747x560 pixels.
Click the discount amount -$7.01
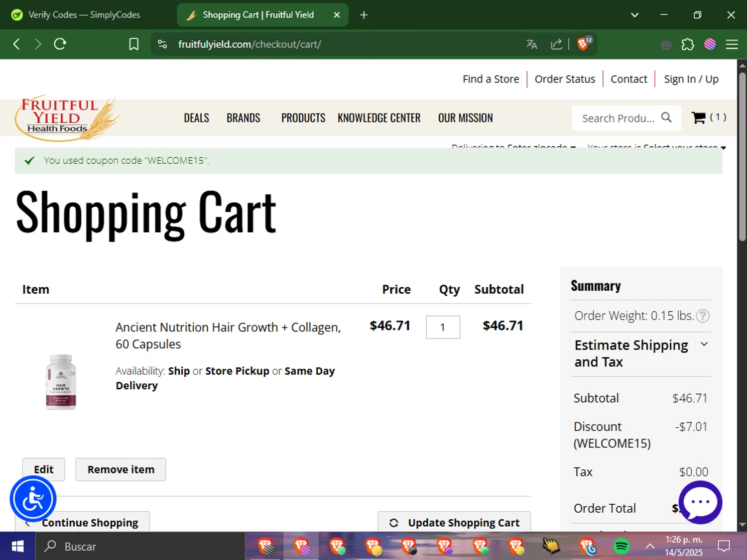point(691,427)
